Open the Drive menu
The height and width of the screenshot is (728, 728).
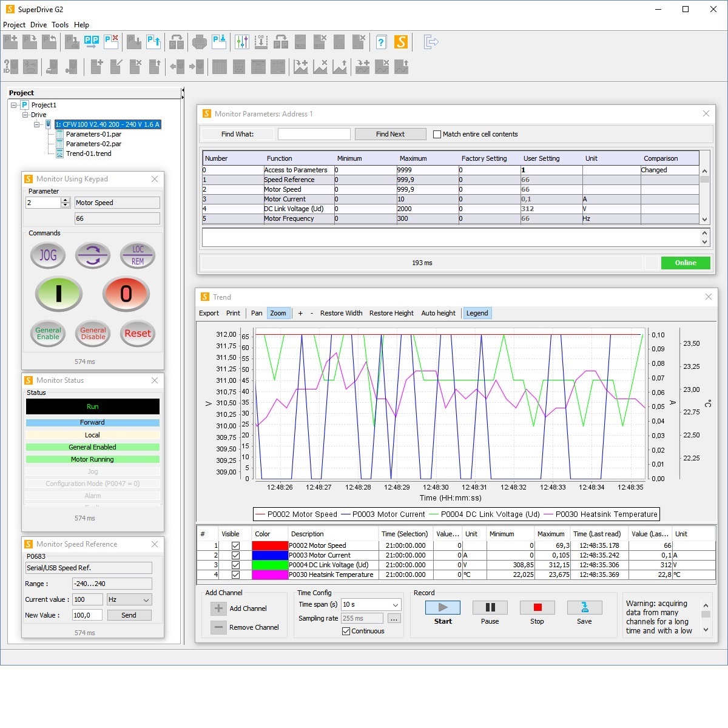click(x=38, y=25)
